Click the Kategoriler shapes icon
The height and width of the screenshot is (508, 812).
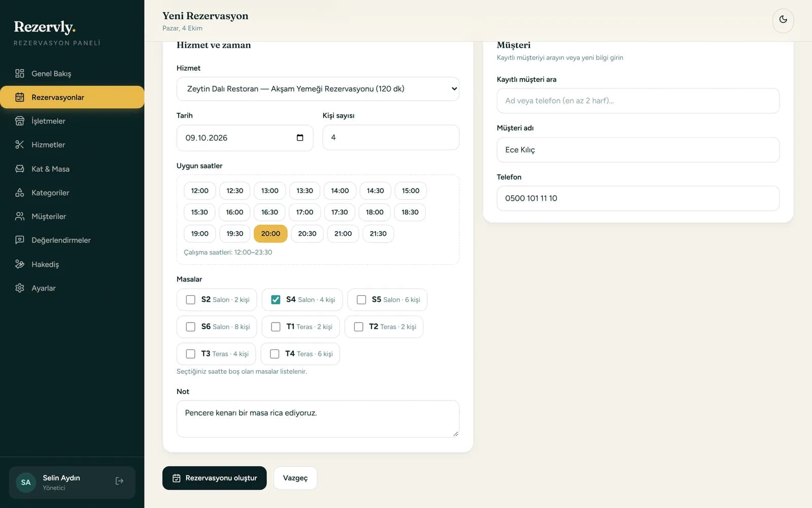20,193
